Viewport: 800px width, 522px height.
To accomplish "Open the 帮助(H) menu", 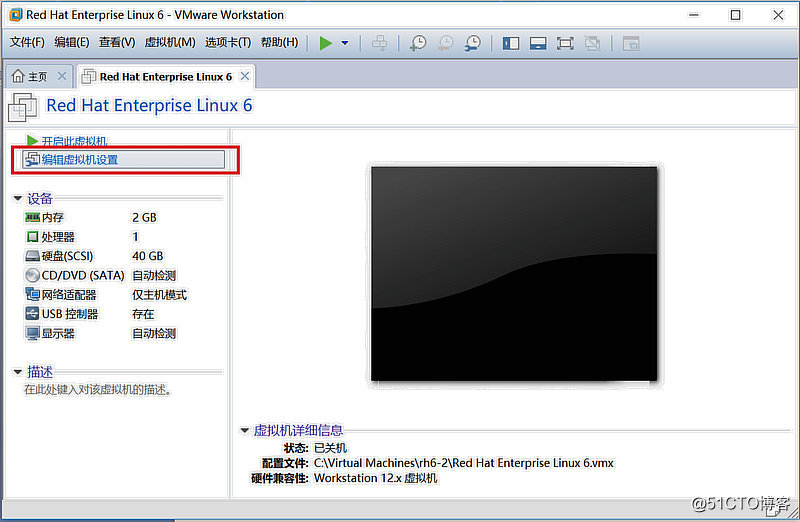I will [x=280, y=42].
